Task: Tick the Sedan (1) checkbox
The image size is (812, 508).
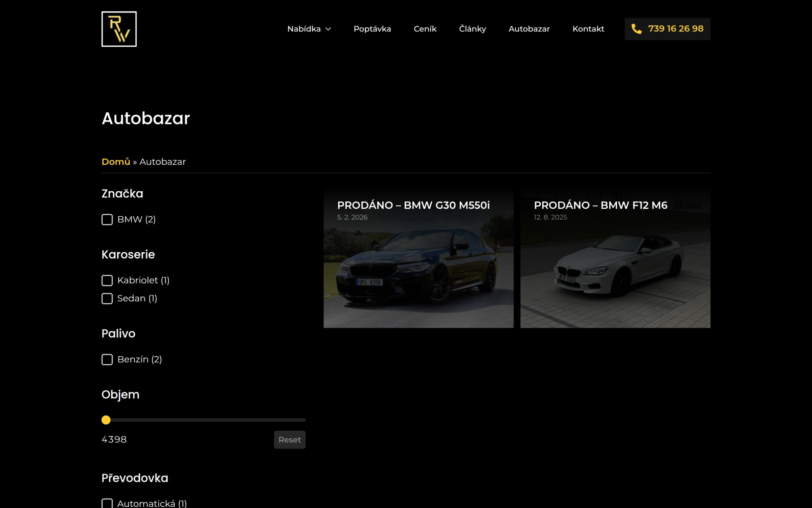Action: tap(107, 298)
